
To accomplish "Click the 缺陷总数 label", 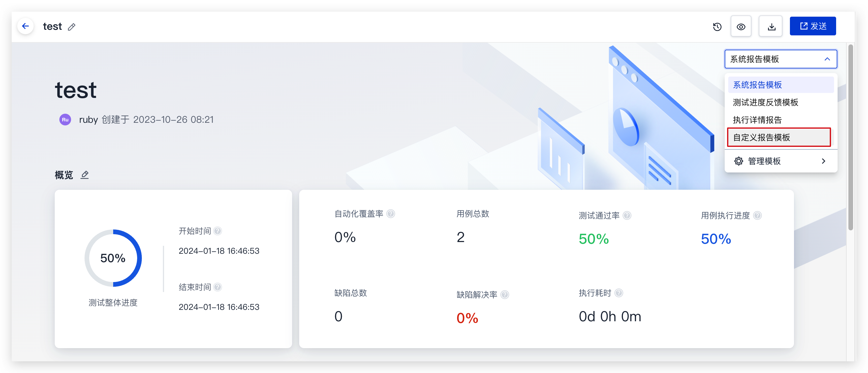I will (x=350, y=293).
